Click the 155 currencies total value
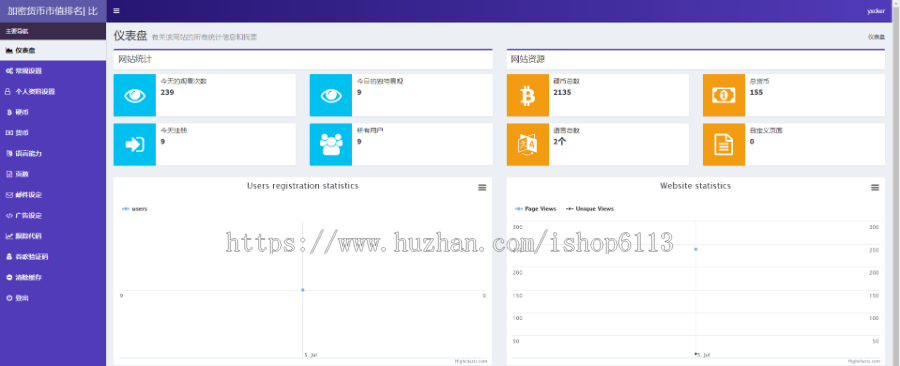This screenshot has width=900, height=366. point(757,92)
